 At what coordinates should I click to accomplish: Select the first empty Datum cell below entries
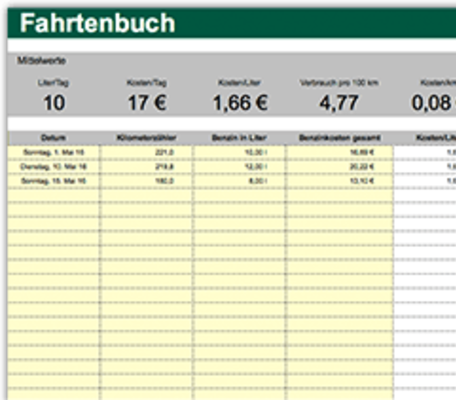[x=53, y=195]
